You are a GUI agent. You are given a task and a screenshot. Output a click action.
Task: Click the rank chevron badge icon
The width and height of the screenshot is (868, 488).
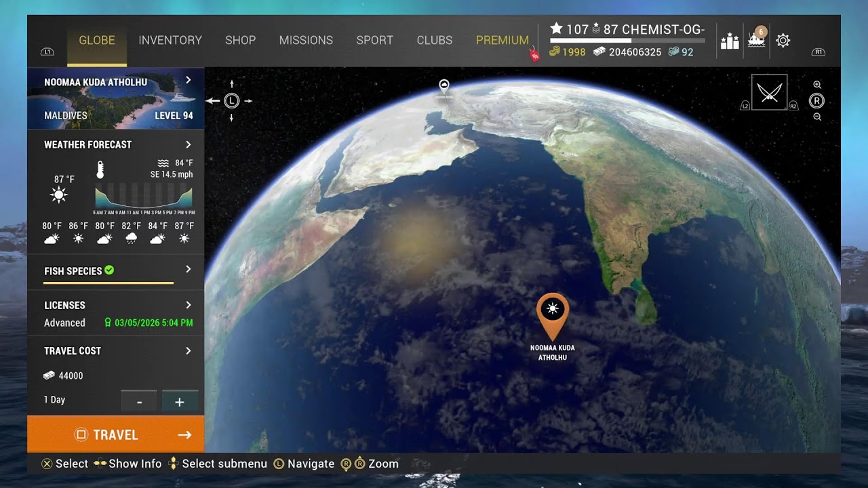pyautogui.click(x=597, y=28)
